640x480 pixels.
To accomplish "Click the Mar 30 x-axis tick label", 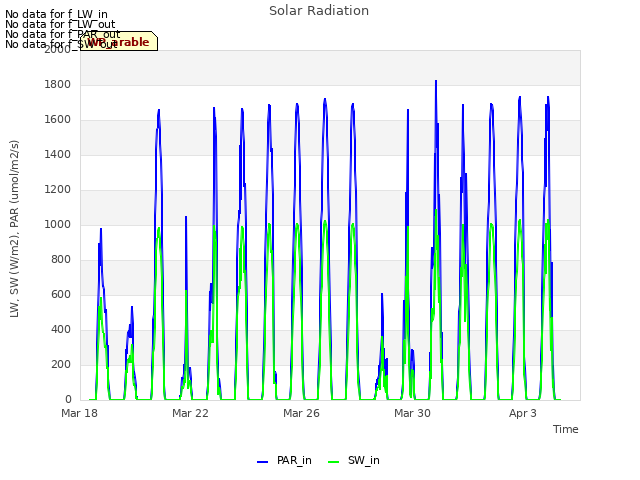I will tap(412, 413).
